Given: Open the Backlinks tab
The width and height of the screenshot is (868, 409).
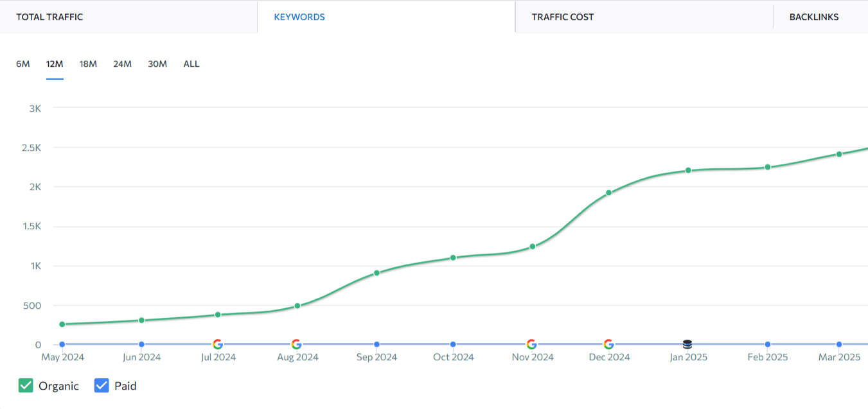Looking at the screenshot, I should (x=814, y=17).
